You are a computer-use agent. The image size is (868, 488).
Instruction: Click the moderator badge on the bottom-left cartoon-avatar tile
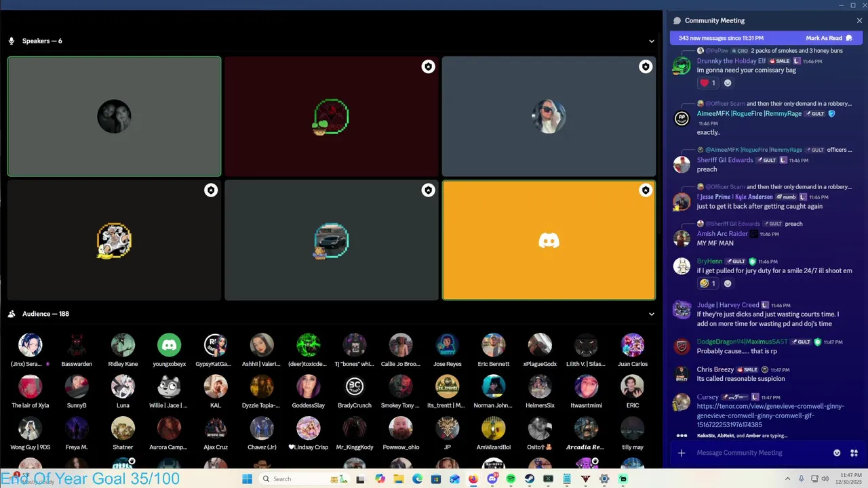[x=211, y=190]
